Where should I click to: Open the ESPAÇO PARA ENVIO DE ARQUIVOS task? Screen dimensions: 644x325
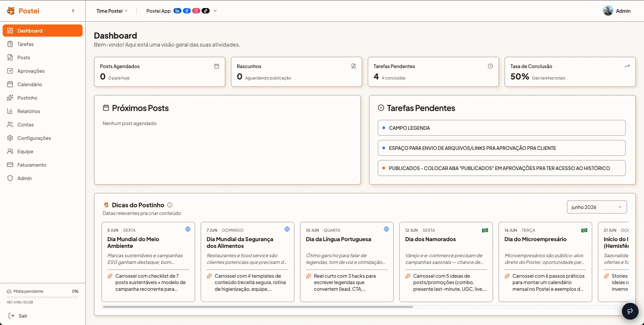[502, 148]
